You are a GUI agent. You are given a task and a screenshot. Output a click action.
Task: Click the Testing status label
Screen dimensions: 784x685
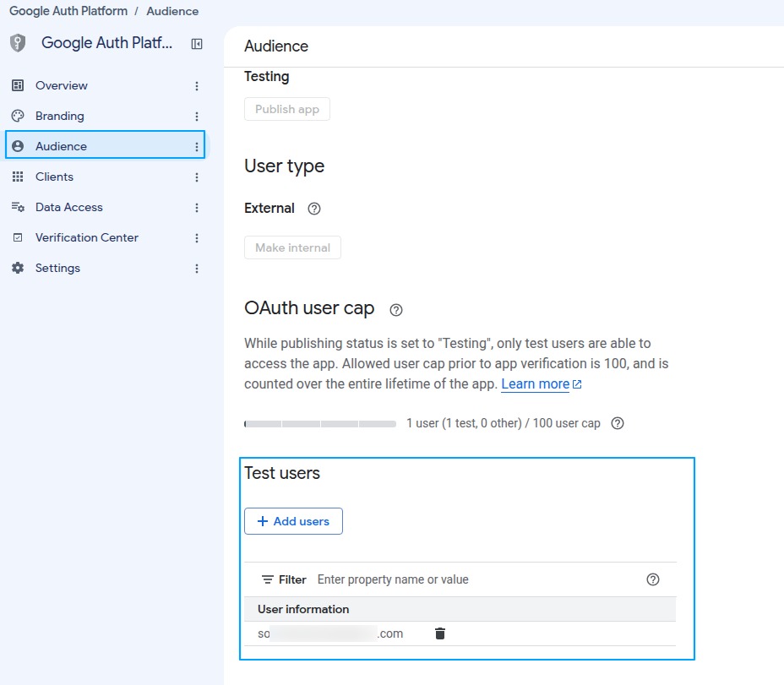click(266, 77)
